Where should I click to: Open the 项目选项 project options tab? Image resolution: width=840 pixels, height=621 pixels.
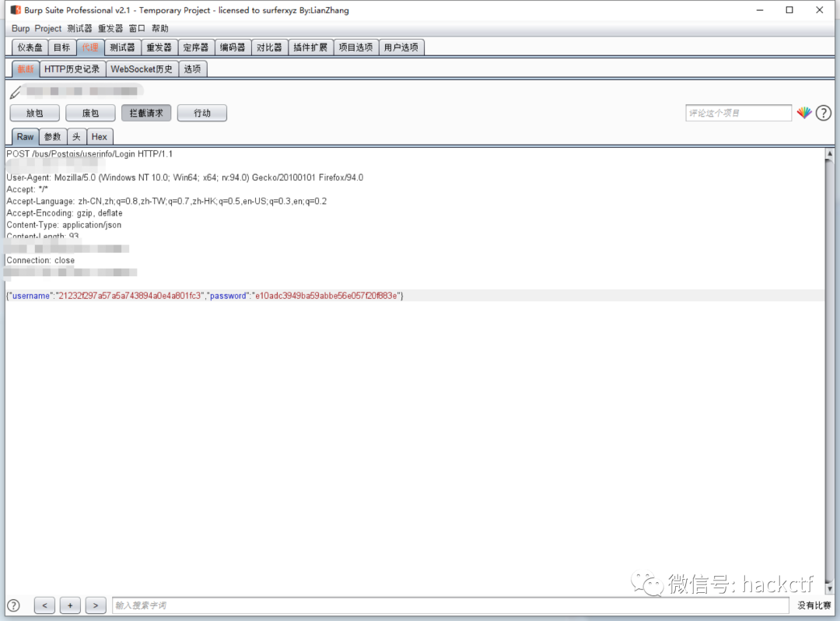point(356,47)
